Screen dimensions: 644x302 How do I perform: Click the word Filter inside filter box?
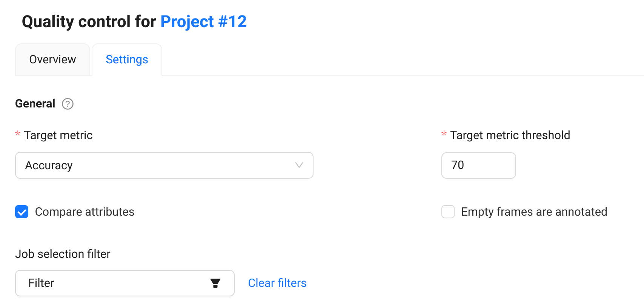coord(41,283)
